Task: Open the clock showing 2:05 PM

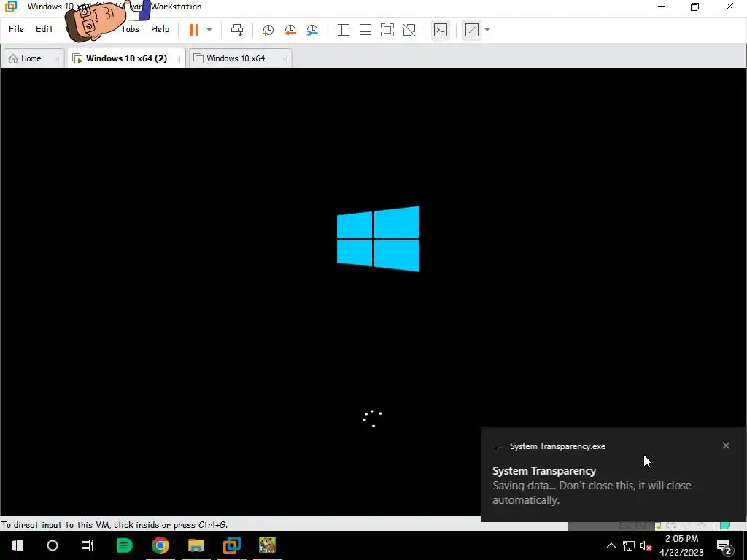Action: (682, 545)
